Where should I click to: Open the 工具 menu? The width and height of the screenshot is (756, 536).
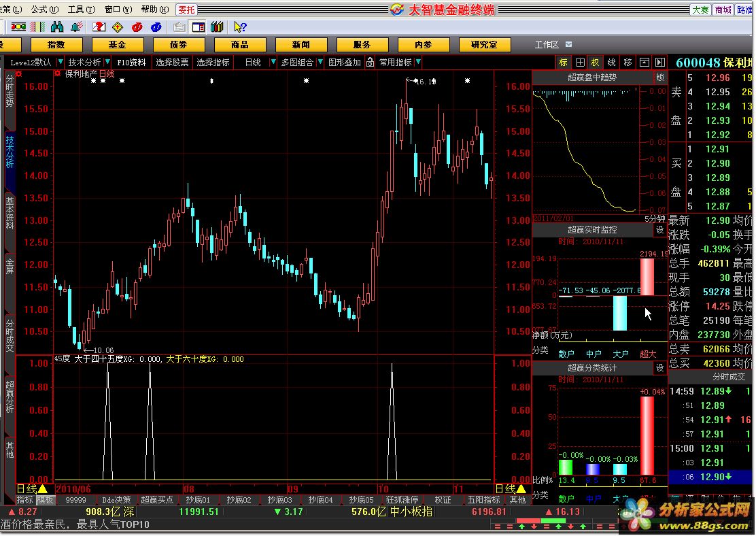point(82,9)
